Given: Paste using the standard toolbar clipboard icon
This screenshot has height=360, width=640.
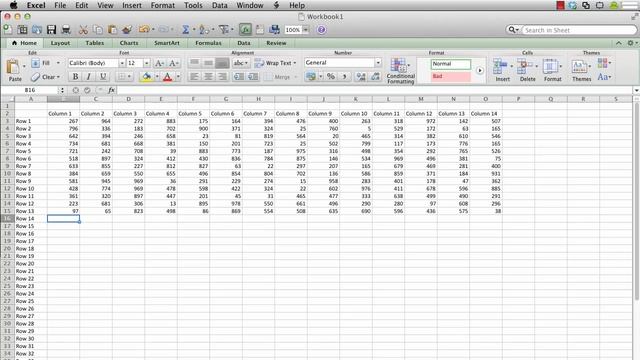Looking at the screenshot, I should (x=113, y=29).
